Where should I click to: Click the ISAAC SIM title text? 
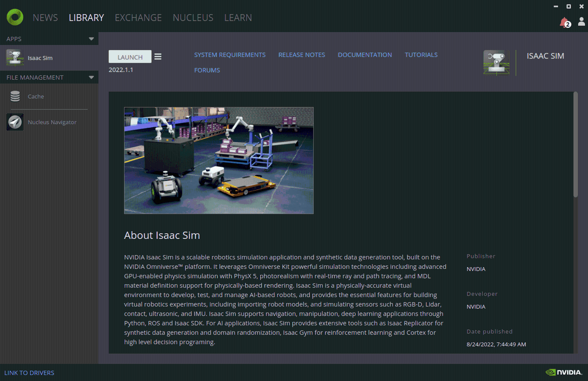click(545, 56)
